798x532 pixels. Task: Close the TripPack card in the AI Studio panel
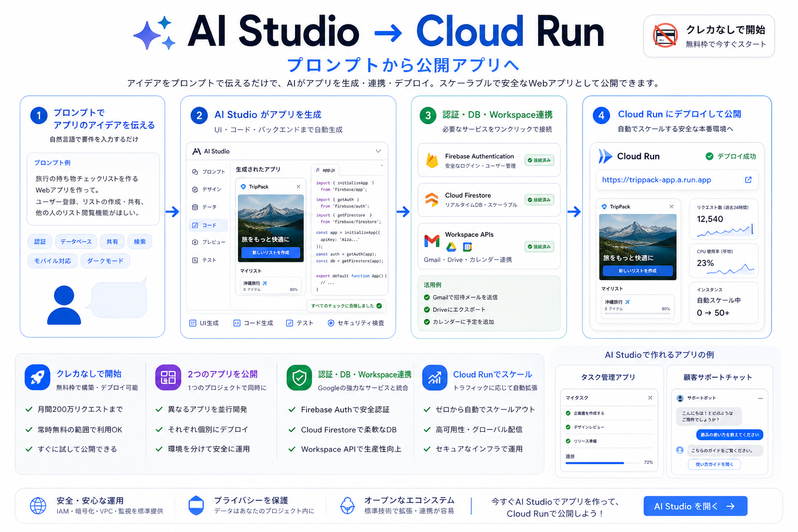pos(298,187)
